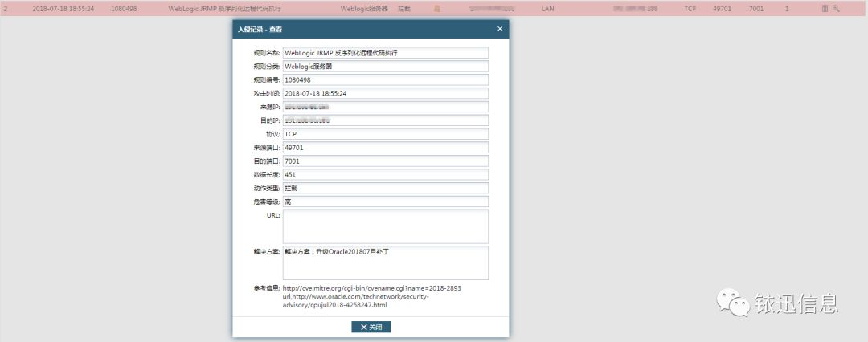
Task: Click the 目的端口 field 7001
Action: pos(385,161)
